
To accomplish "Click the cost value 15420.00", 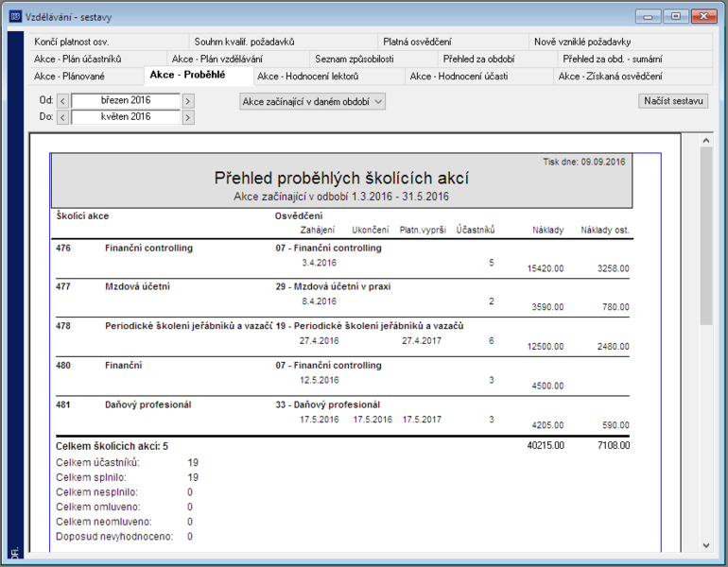I will coord(546,268).
